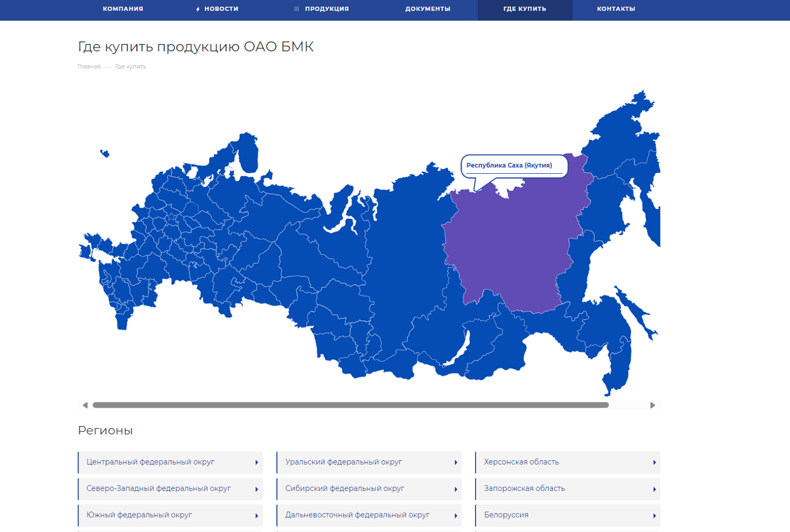Expand Южный федеральный округ list

[170, 515]
